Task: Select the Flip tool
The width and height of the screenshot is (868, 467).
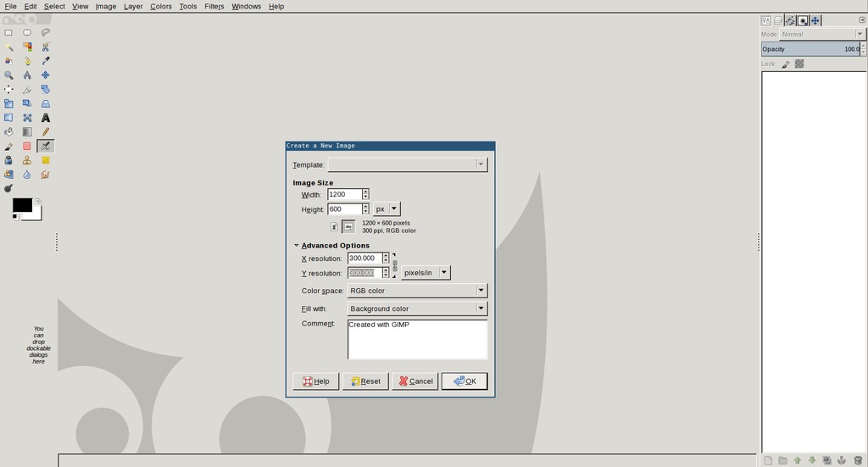Action: 8,118
